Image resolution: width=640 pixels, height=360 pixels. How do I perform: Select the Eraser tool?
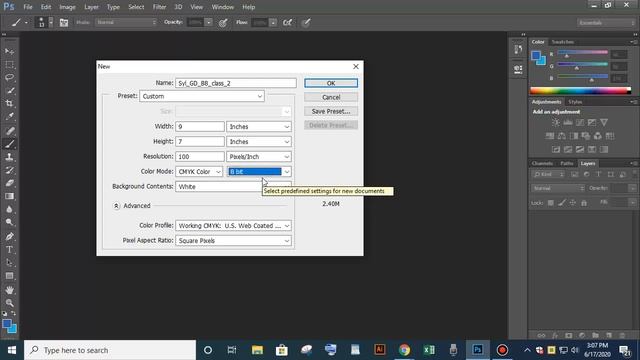(x=9, y=183)
